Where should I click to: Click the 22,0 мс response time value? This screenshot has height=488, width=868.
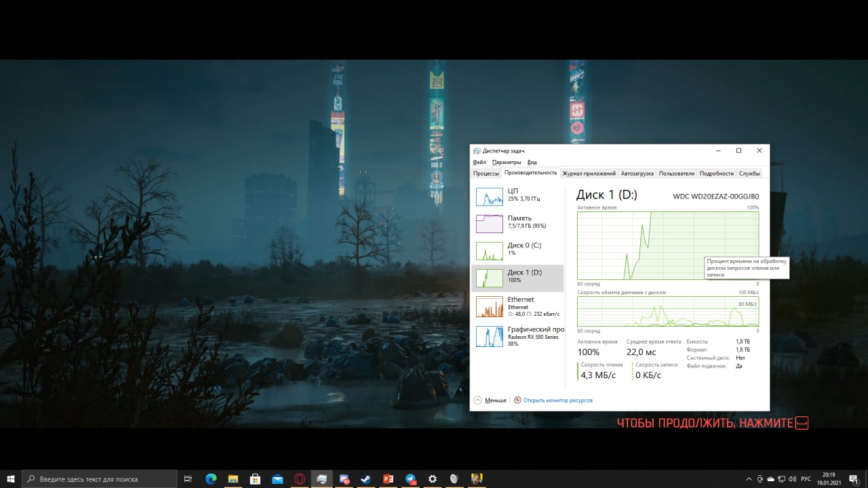(642, 352)
